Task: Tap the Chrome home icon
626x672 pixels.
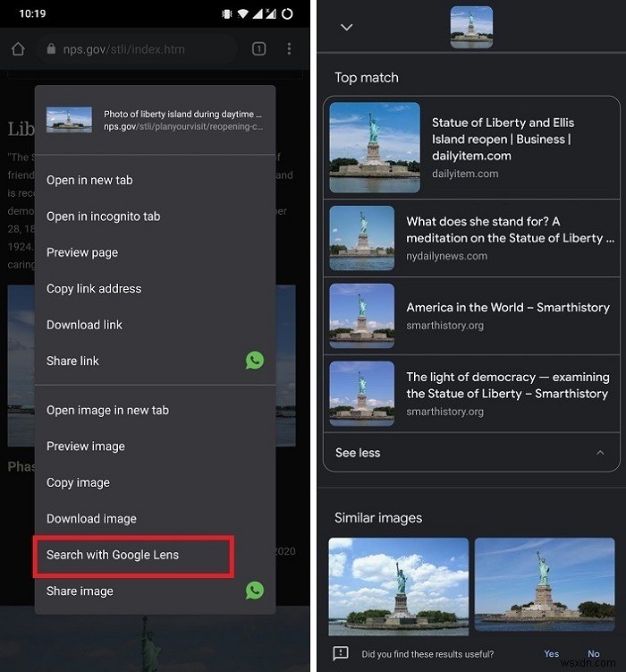Action: 18,49
